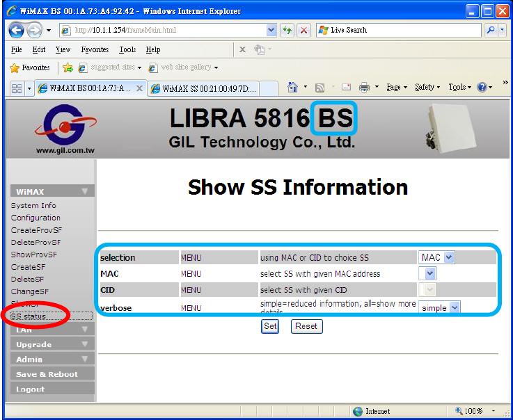The width and height of the screenshot is (513, 420).
Task: Open a new blank tab
Action: tap(268, 89)
